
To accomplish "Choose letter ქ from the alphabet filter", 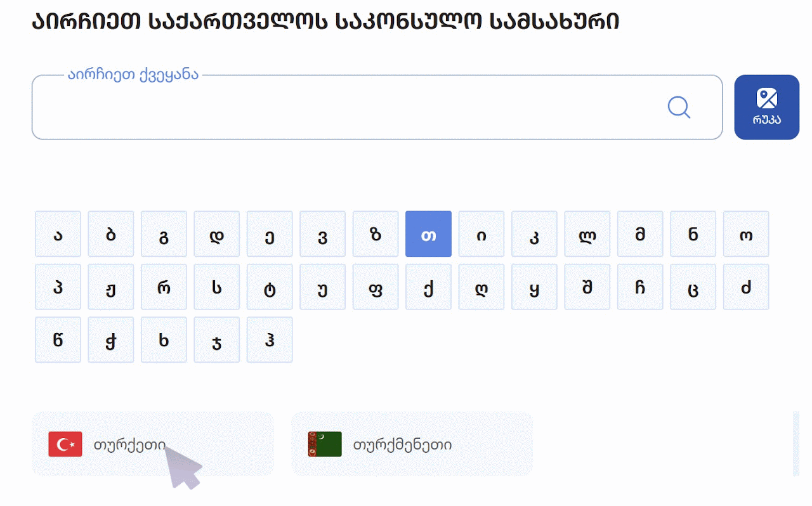I will point(428,287).
